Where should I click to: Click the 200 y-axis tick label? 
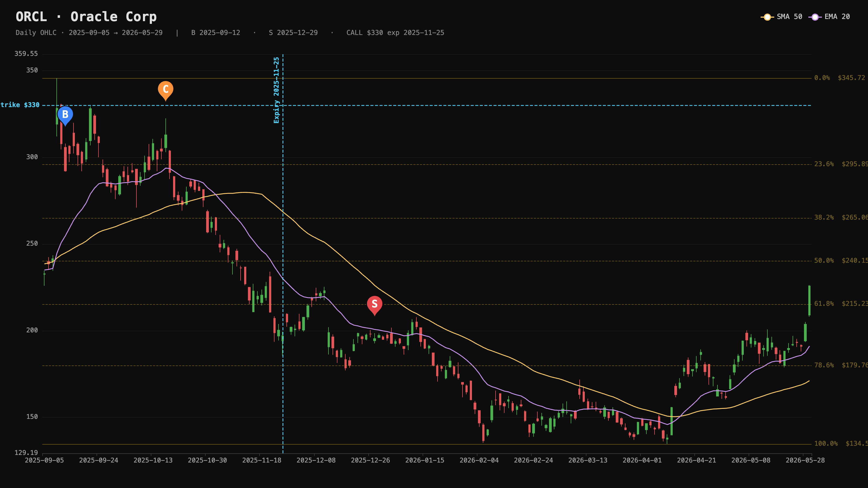point(32,330)
